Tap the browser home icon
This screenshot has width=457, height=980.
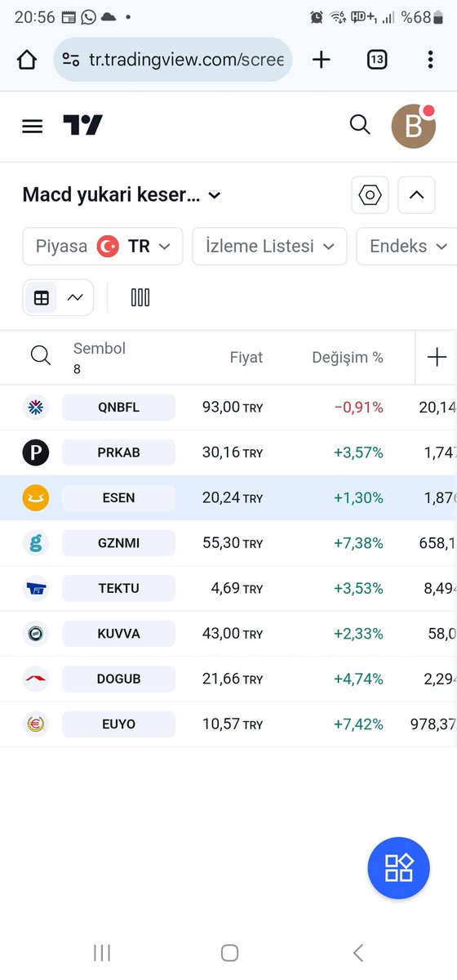pyautogui.click(x=27, y=60)
